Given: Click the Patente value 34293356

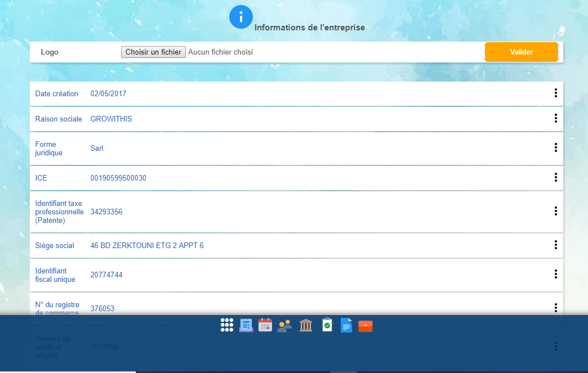Looking at the screenshot, I should point(106,212).
